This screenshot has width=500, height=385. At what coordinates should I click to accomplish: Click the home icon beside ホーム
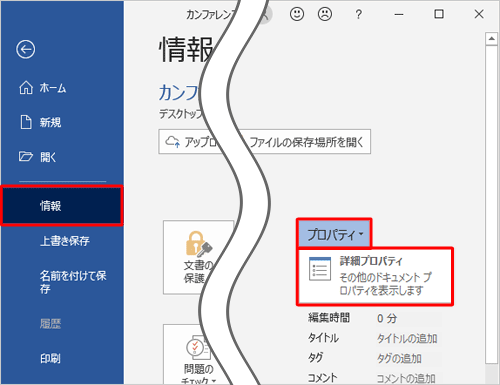click(x=26, y=88)
